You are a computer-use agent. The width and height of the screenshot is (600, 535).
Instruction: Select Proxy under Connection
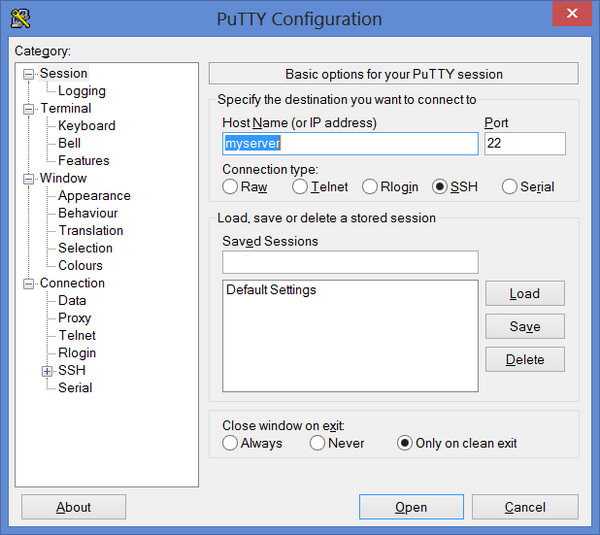point(74,318)
